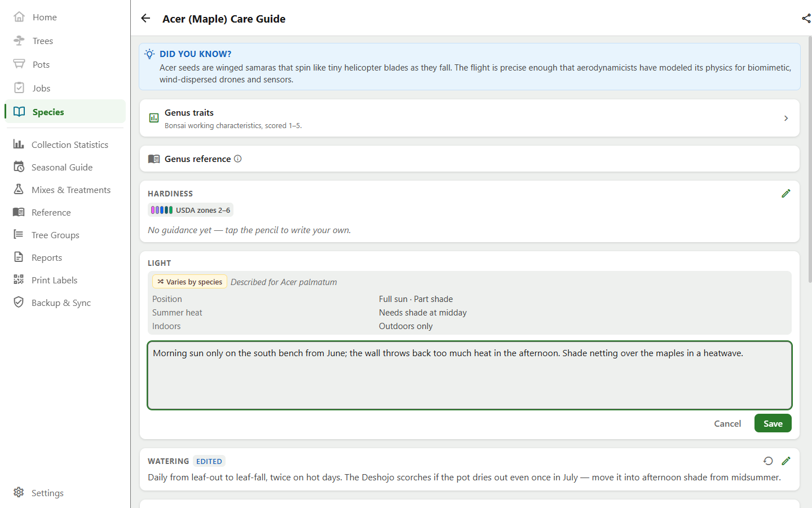Click the Home icon in sidebar

(x=19, y=17)
